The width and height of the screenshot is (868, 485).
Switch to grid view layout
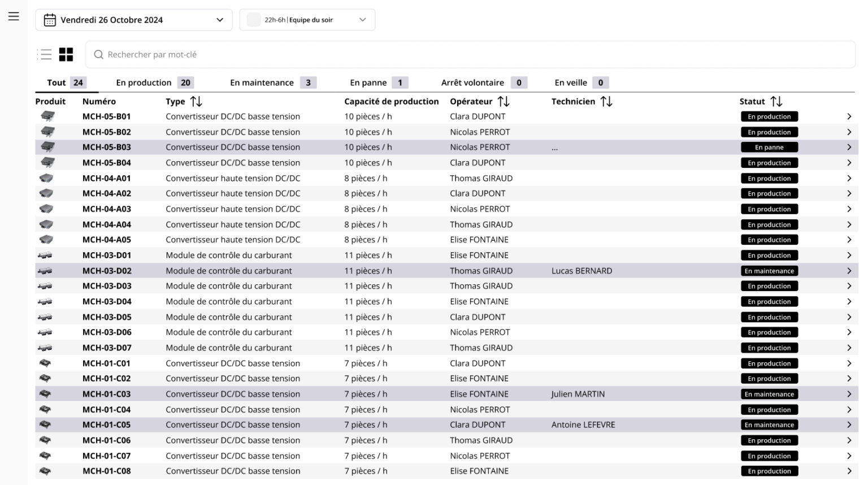[x=66, y=54]
